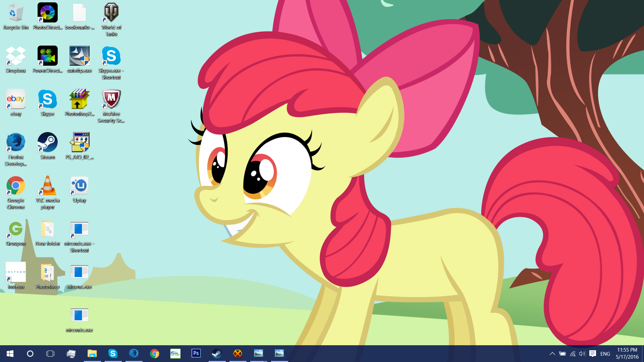
Task: Open the volume control in tray
Action: click(582, 354)
